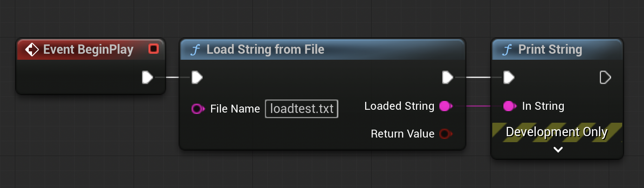644x188 pixels.
Task: Click the Load String execution input pin
Action: (197, 77)
